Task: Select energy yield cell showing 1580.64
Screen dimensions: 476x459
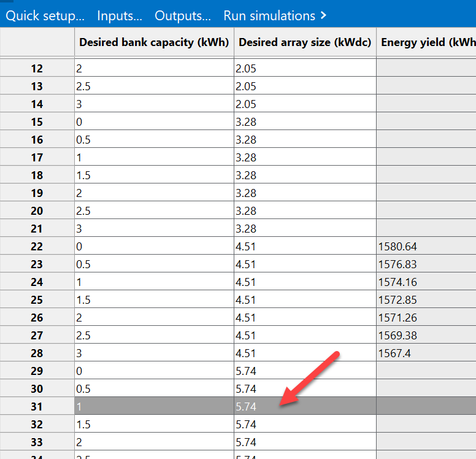Action: [426, 247]
